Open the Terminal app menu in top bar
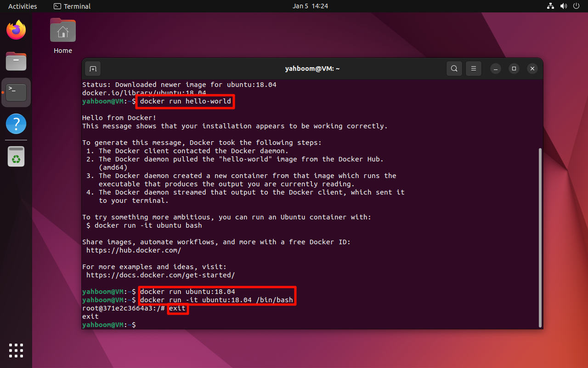This screenshot has width=588, height=368. [x=72, y=6]
